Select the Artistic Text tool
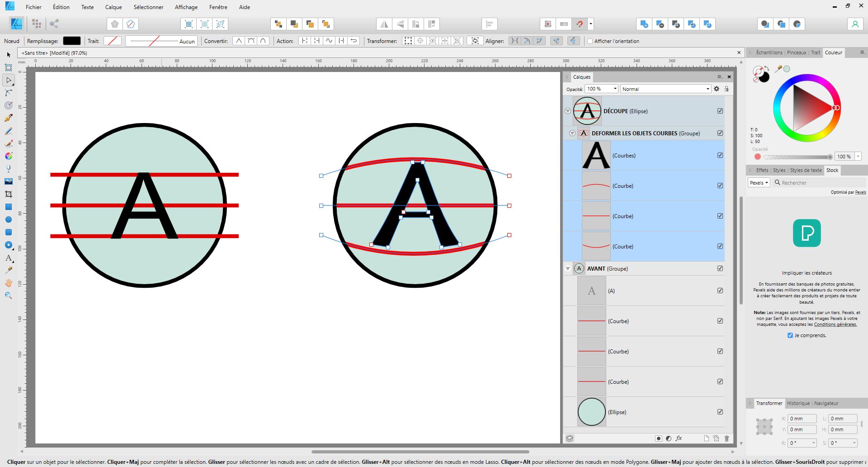This screenshot has width=868, height=467. coord(9,258)
